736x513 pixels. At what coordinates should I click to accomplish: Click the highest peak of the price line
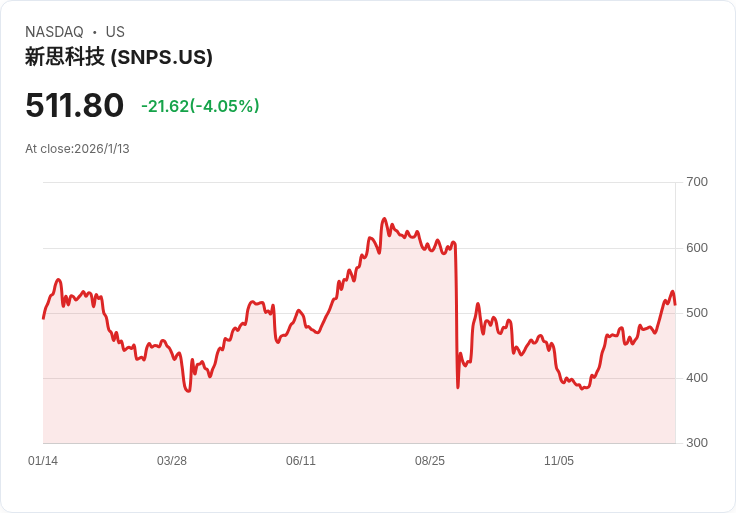pos(384,218)
